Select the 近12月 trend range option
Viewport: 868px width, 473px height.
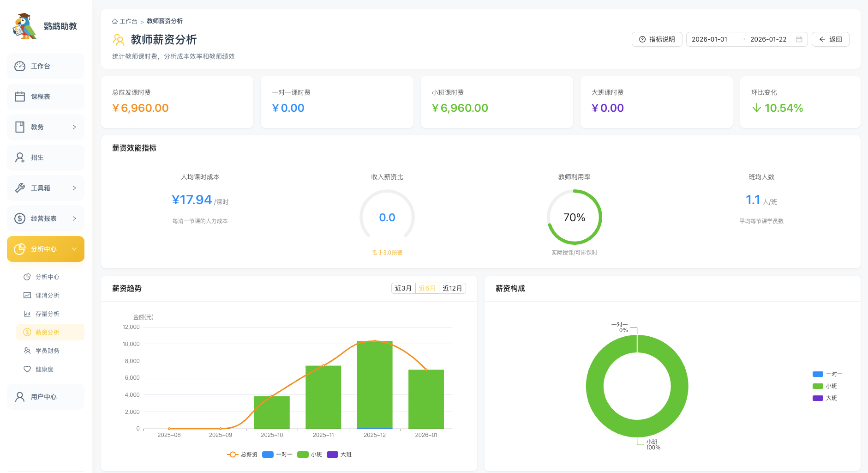452,288
